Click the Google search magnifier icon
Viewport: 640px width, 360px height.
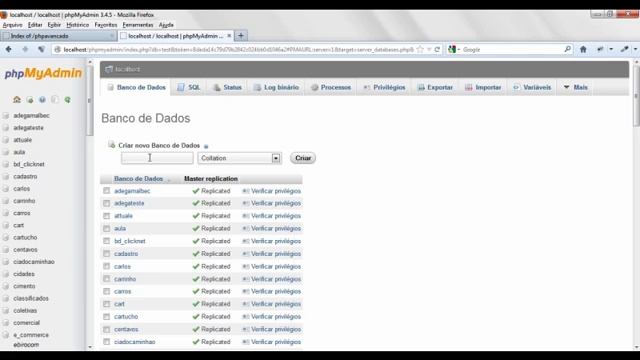(x=567, y=49)
